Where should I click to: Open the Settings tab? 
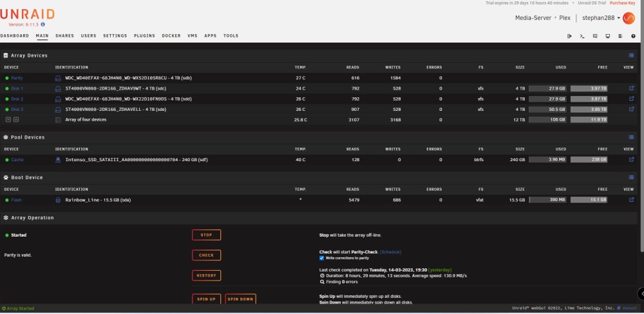(115, 35)
